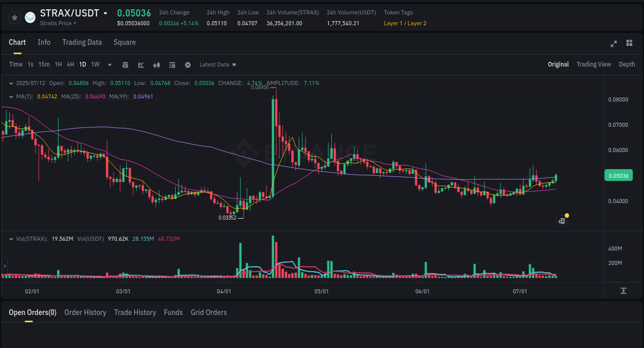Open the indicators list icon
This screenshot has height=348, width=644.
point(172,65)
